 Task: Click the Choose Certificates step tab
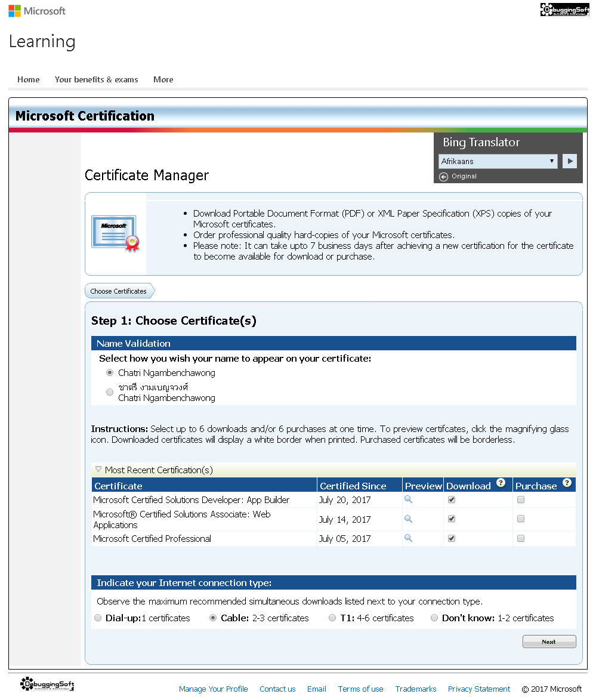point(119,291)
